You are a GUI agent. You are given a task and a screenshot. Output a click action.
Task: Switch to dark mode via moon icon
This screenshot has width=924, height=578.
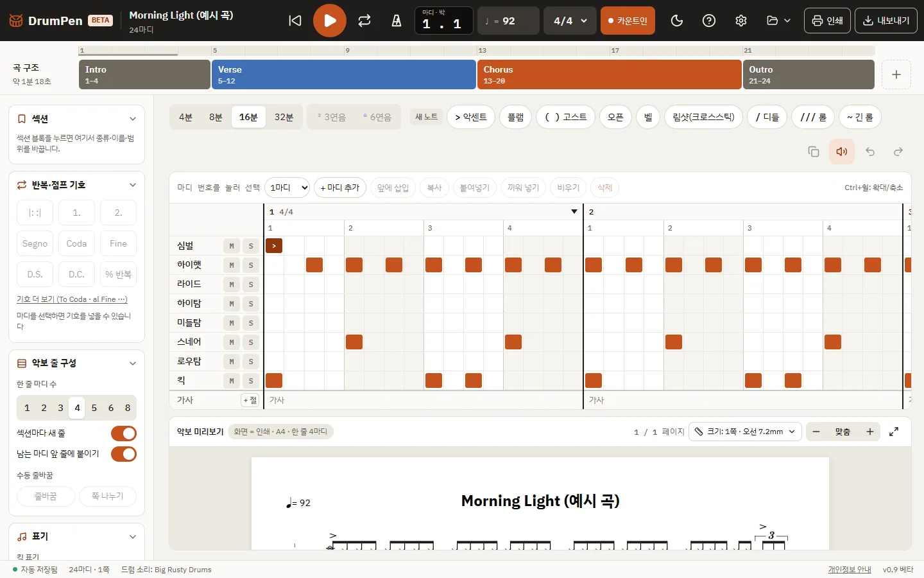[677, 21]
